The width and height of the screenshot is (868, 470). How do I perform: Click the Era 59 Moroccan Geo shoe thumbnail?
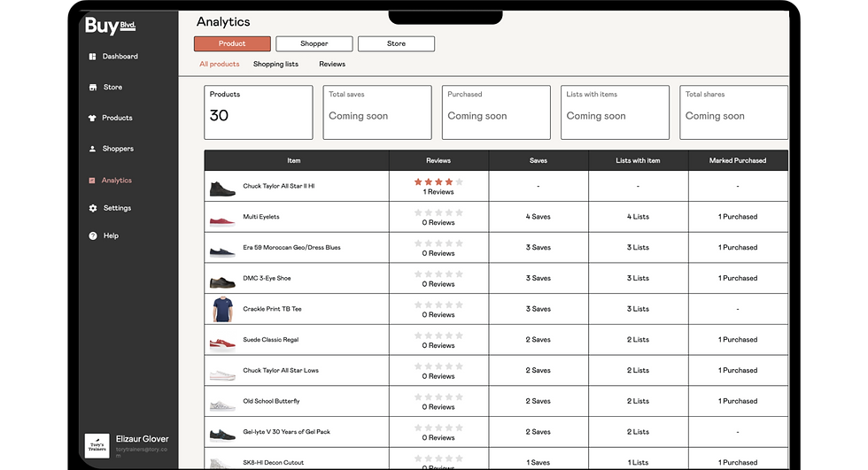[x=222, y=251]
